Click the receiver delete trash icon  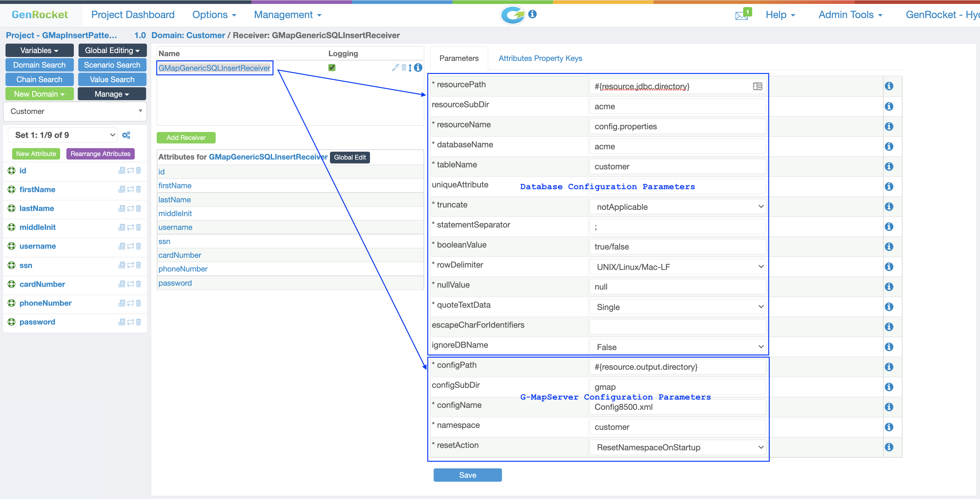pyautogui.click(x=404, y=67)
